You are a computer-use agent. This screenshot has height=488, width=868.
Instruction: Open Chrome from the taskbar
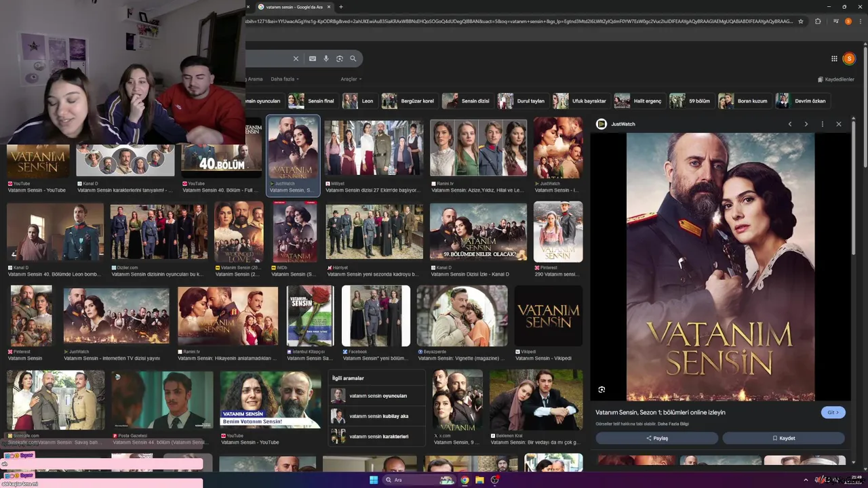(x=465, y=480)
